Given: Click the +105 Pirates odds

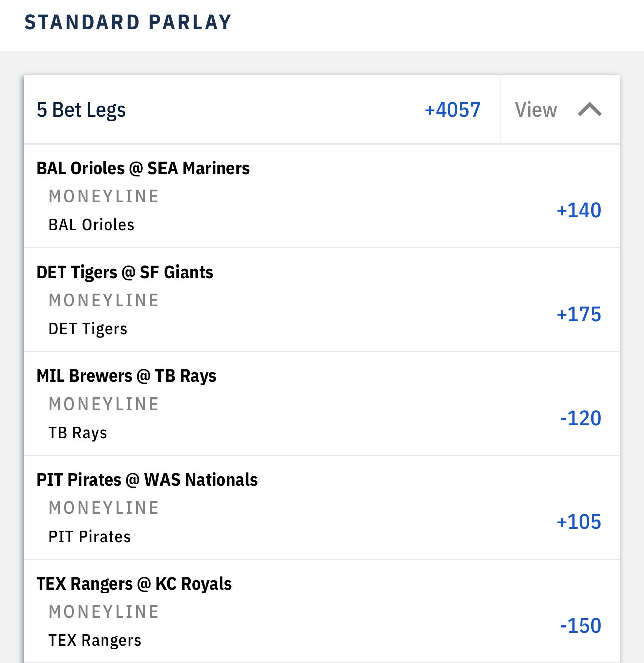Looking at the screenshot, I should [579, 522].
